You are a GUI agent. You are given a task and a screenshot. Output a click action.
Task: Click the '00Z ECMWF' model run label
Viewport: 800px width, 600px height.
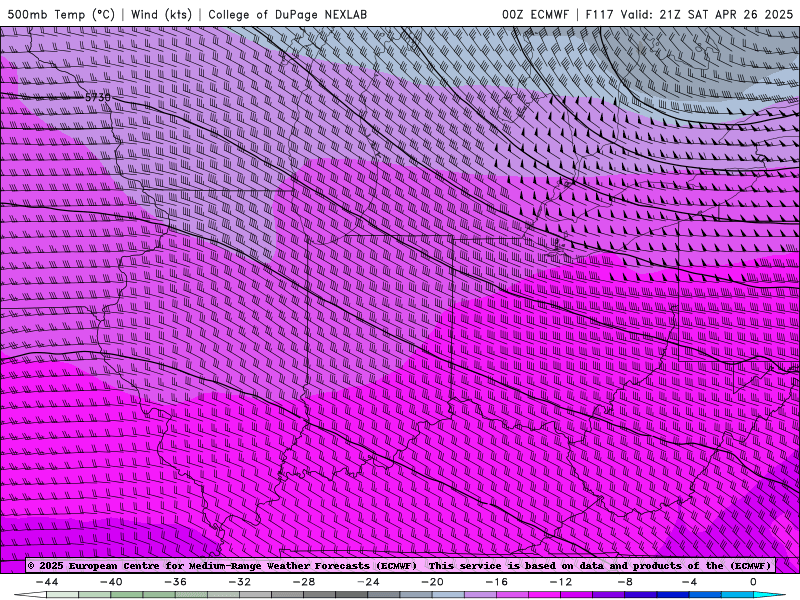535,14
